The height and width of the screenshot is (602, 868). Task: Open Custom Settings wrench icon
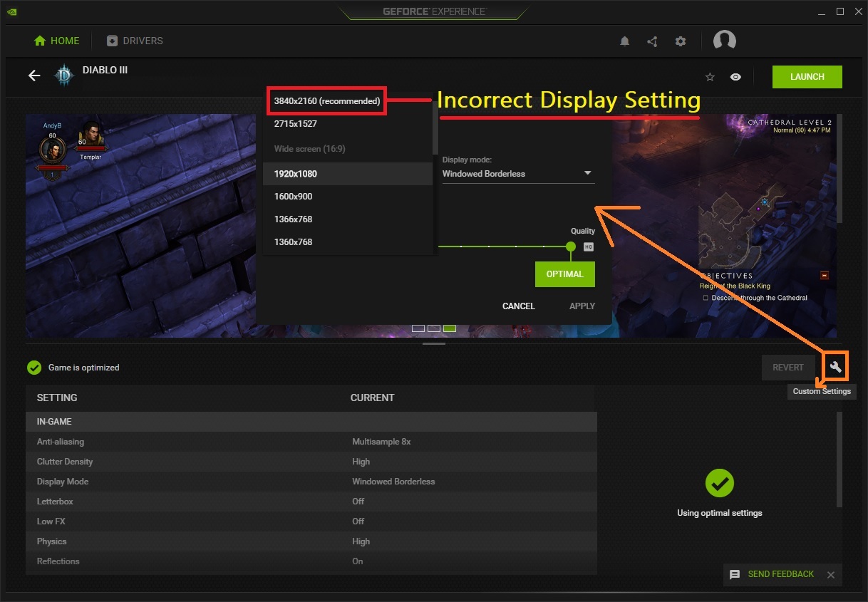point(836,367)
